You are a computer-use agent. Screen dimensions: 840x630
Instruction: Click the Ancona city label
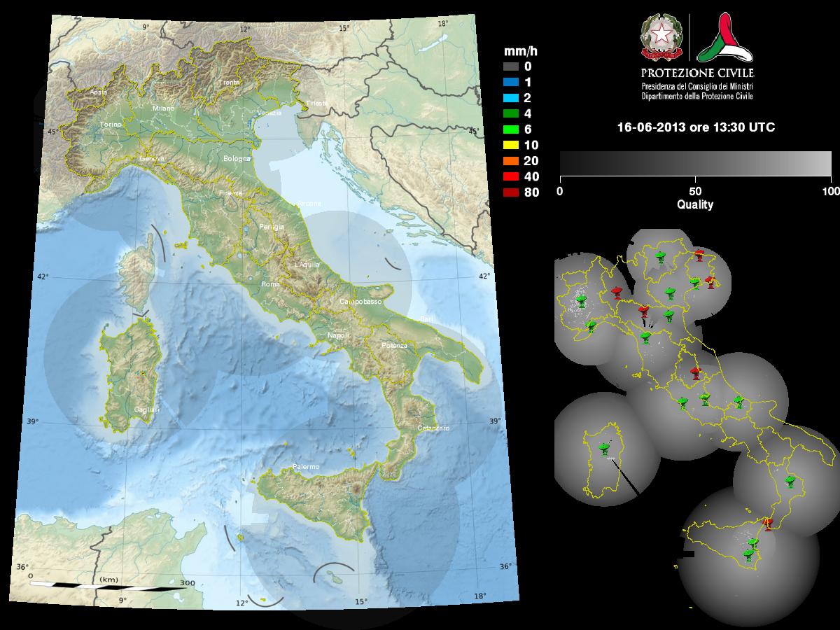coord(309,204)
